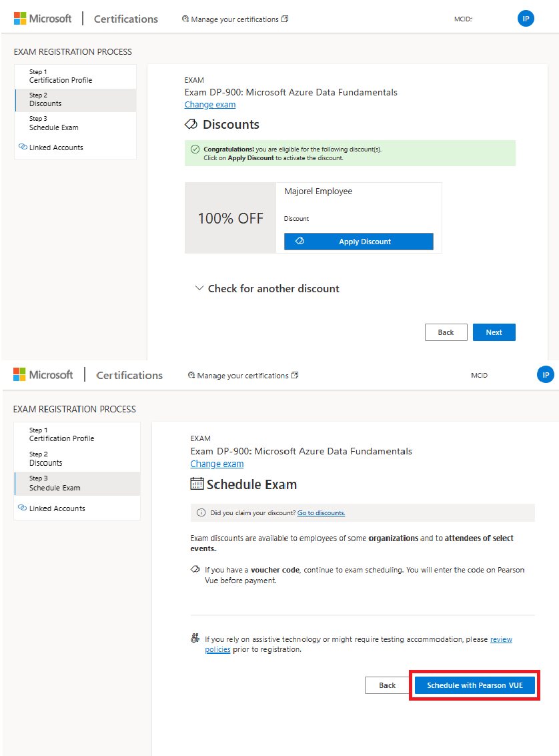Click the voucher tag icon next to voucher code text
Screen dimensions: 559x756
(195, 569)
